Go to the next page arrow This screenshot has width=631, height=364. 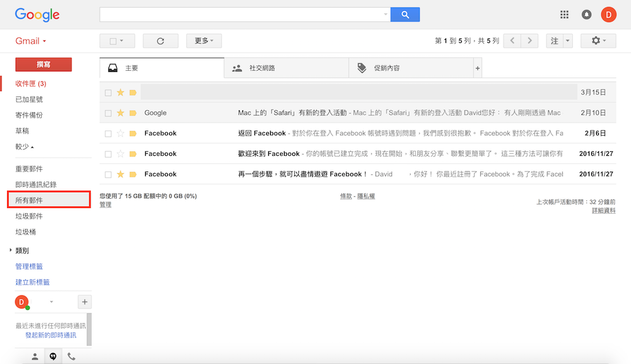[531, 41]
